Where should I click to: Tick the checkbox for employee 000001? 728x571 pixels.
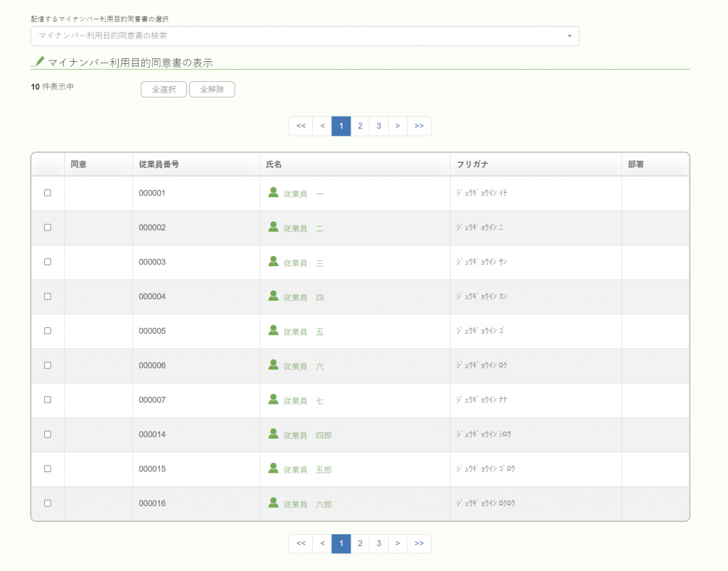48,193
